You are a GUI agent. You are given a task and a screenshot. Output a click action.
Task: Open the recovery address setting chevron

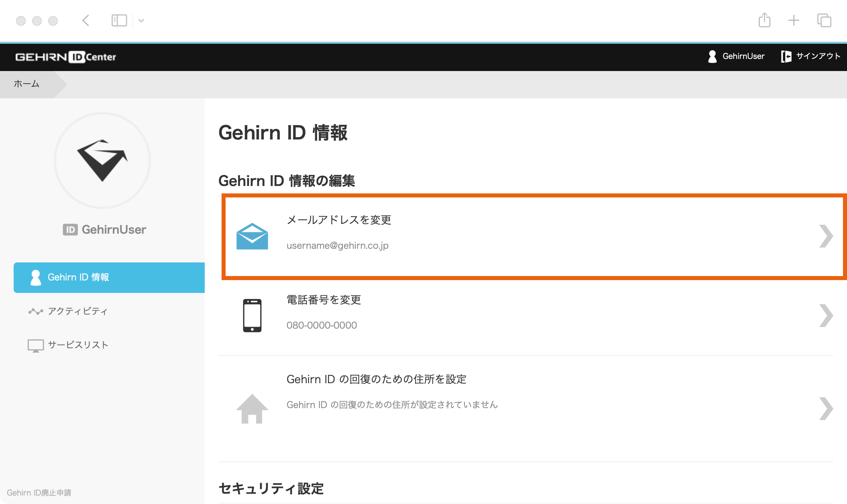[826, 408]
